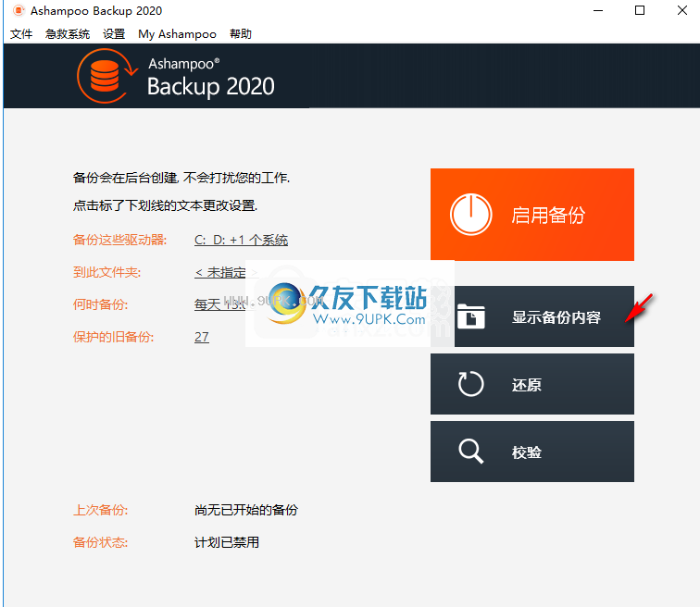Click the 校验 button text
Screen dimensions: 700x607
527,452
